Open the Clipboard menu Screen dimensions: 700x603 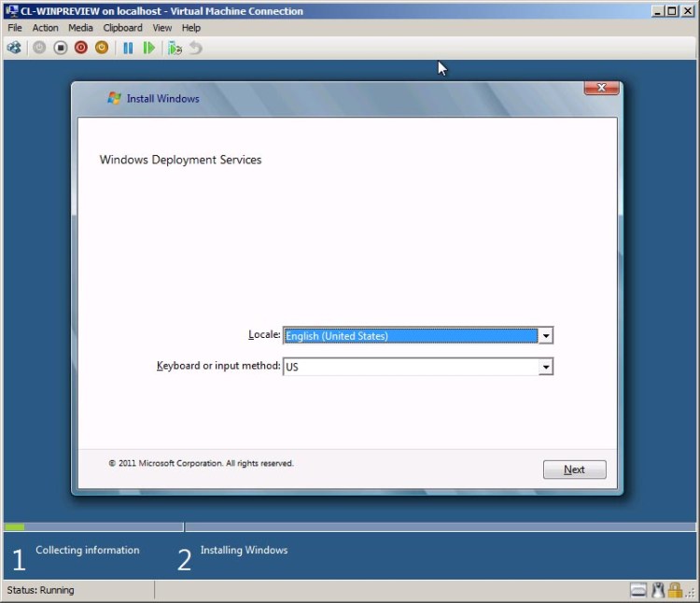click(122, 28)
